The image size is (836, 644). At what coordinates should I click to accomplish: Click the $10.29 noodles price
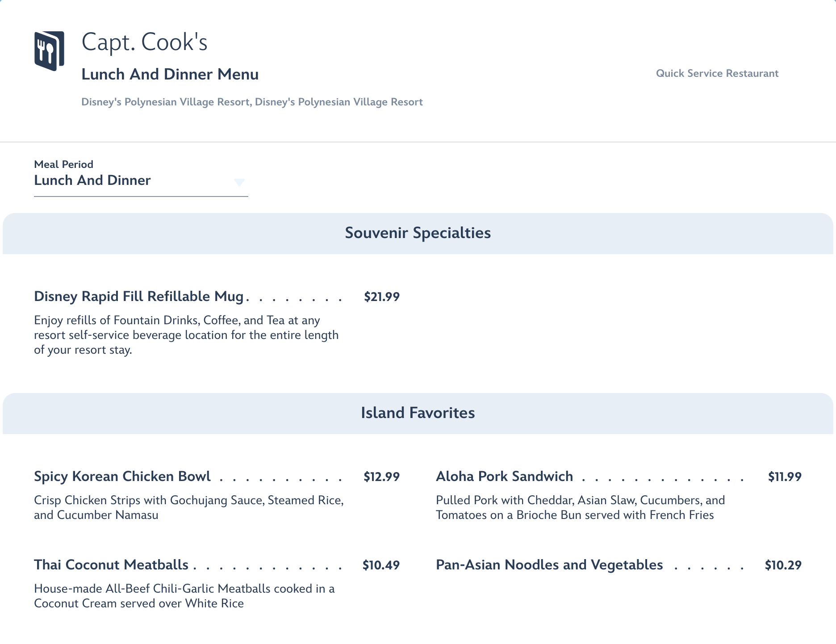pyautogui.click(x=783, y=565)
